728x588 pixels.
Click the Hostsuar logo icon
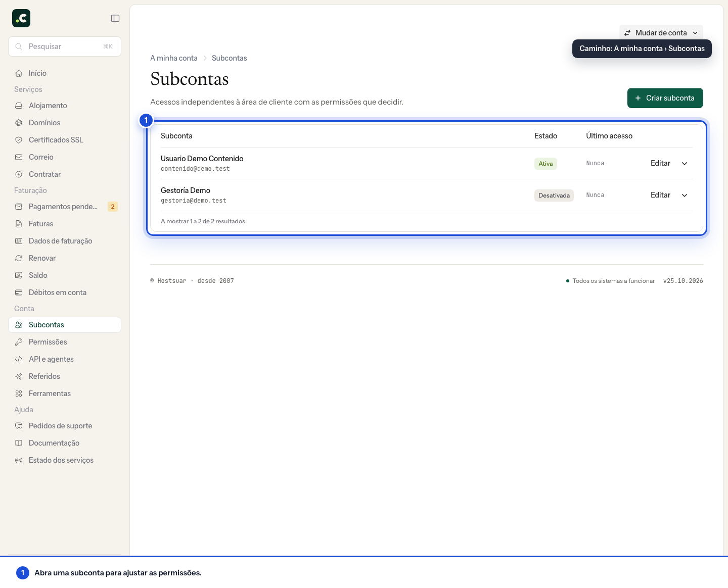(x=21, y=18)
